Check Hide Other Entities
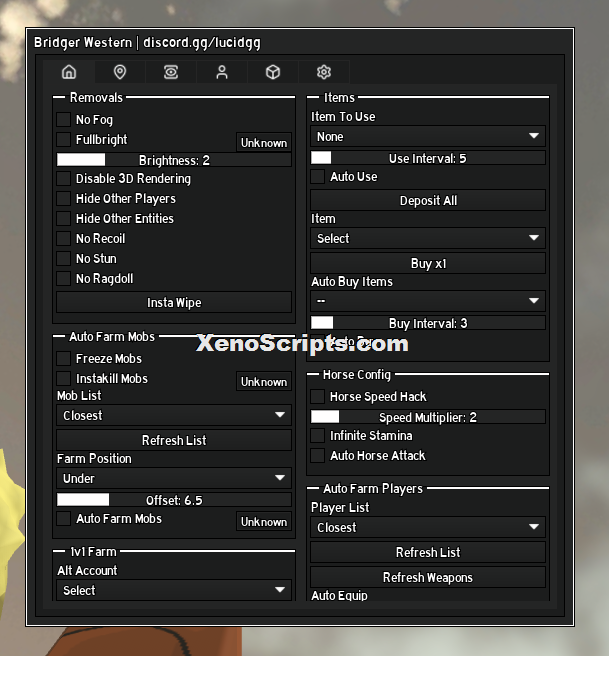 click(63, 218)
